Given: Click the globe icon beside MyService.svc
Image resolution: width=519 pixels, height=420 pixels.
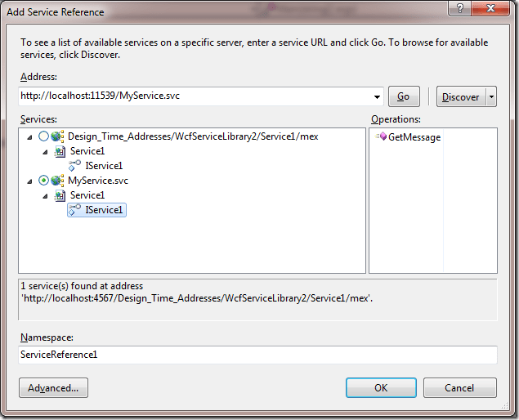Looking at the screenshot, I should [x=57, y=181].
